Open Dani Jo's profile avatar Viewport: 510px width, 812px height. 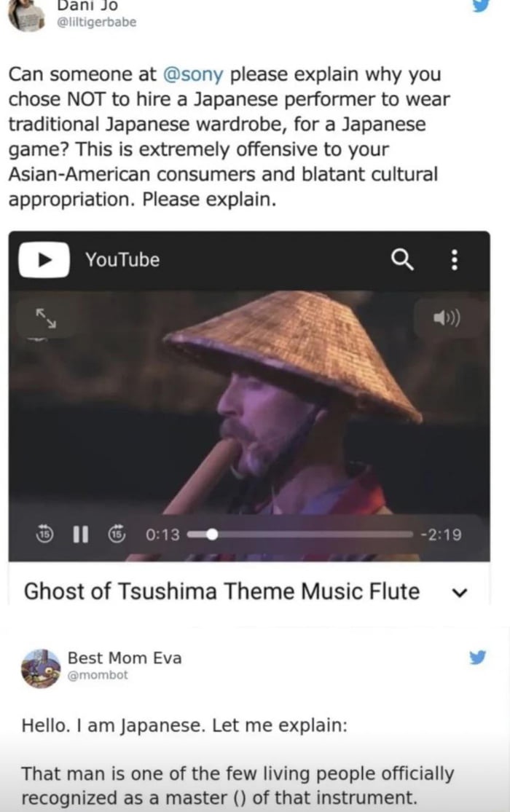tap(26, 16)
